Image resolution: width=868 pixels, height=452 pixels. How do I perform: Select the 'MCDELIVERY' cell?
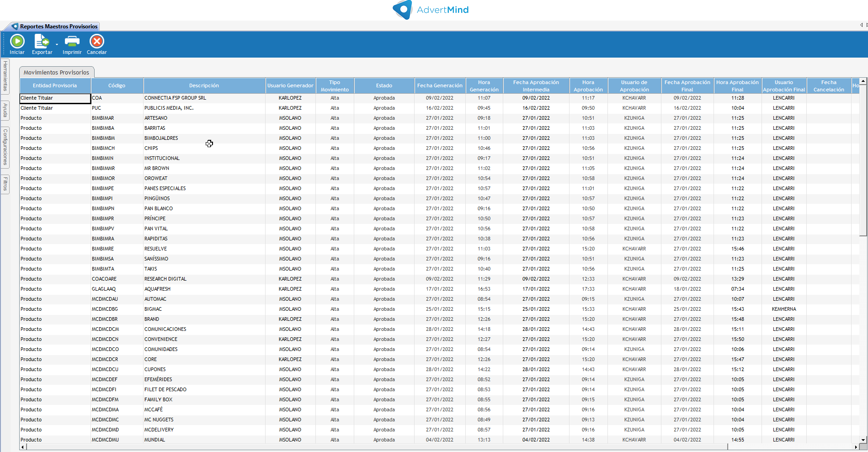pos(204,430)
